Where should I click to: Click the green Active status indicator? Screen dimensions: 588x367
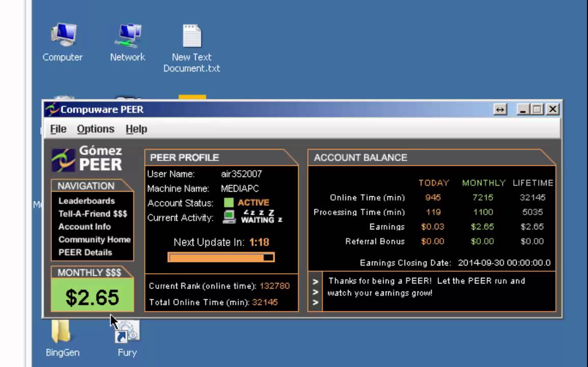(x=229, y=203)
